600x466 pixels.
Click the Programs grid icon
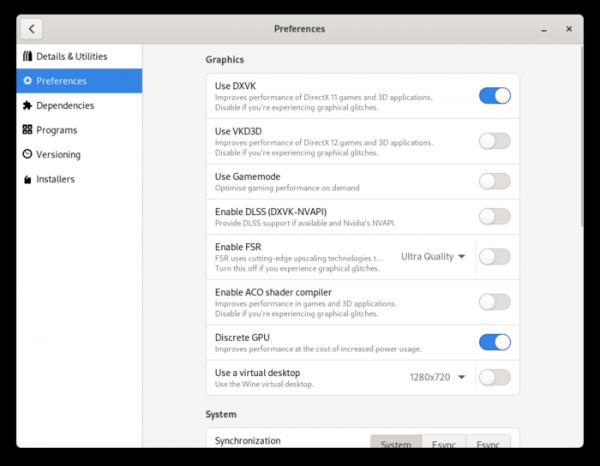(x=27, y=130)
